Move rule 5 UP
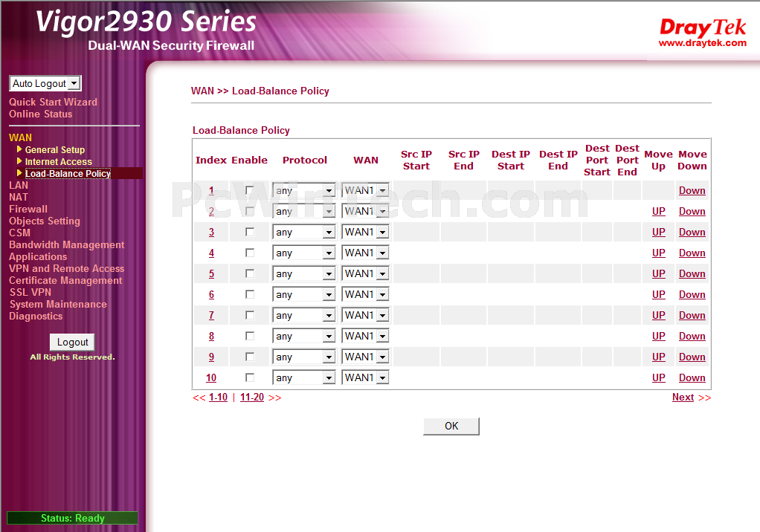The height and width of the screenshot is (532, 760). [659, 274]
